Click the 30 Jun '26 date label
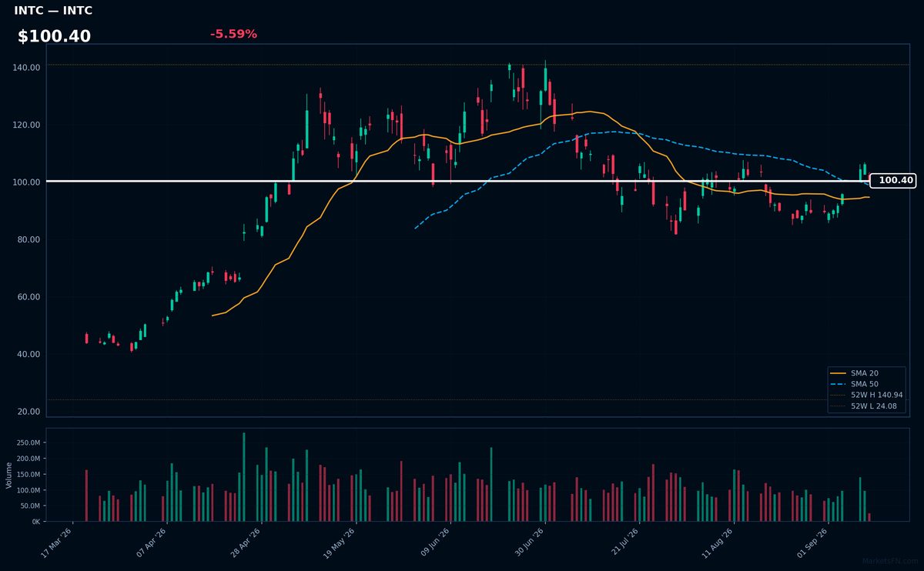 [531, 543]
